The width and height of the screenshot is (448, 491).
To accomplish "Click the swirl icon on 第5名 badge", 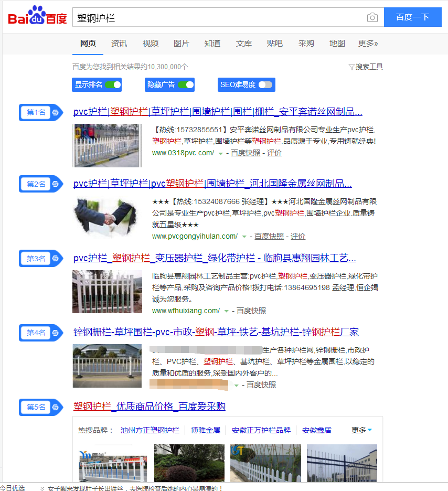I will pos(56,407).
